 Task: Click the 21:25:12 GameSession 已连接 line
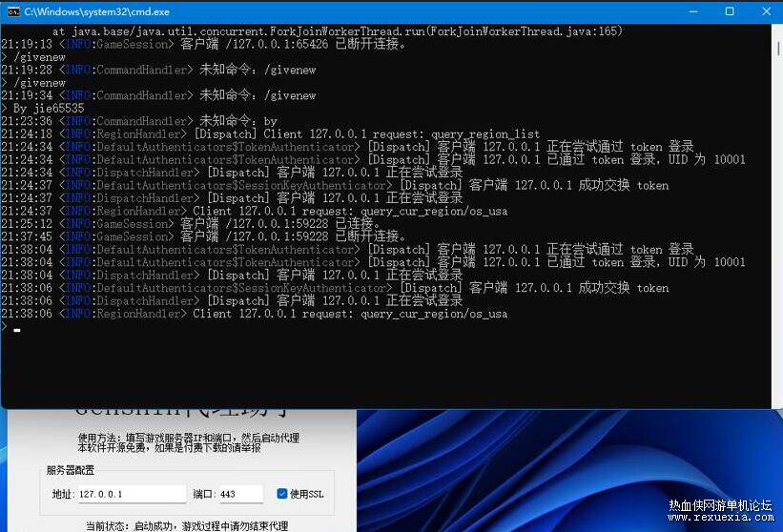point(192,224)
